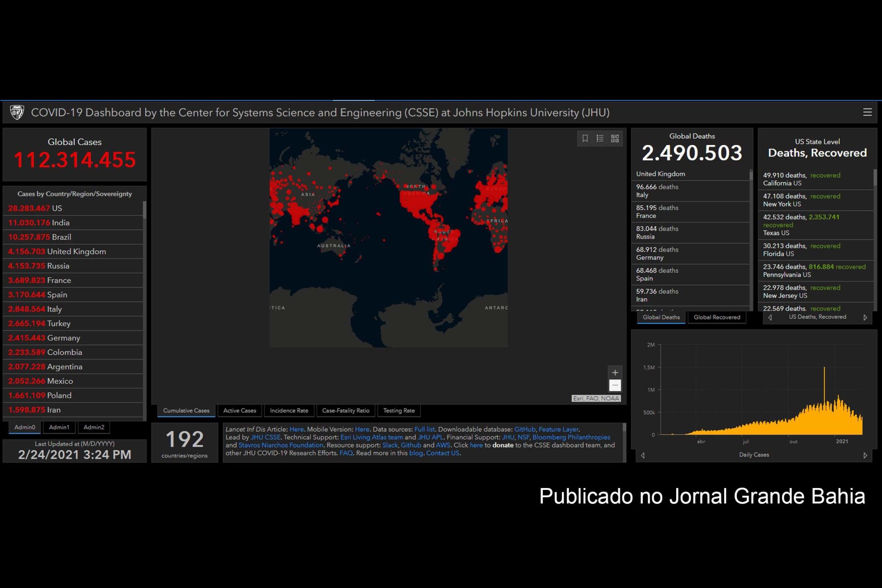
Task: Switch to Active Cases map tab
Action: (239, 411)
